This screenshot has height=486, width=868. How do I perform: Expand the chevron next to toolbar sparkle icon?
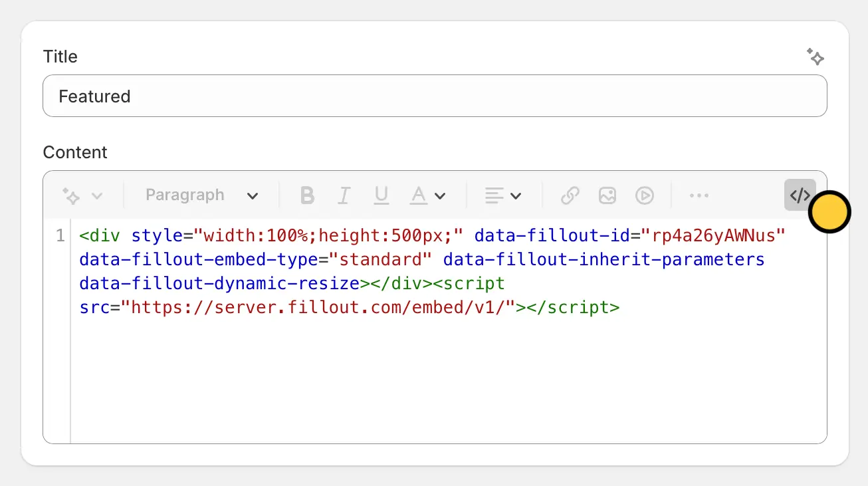point(97,195)
